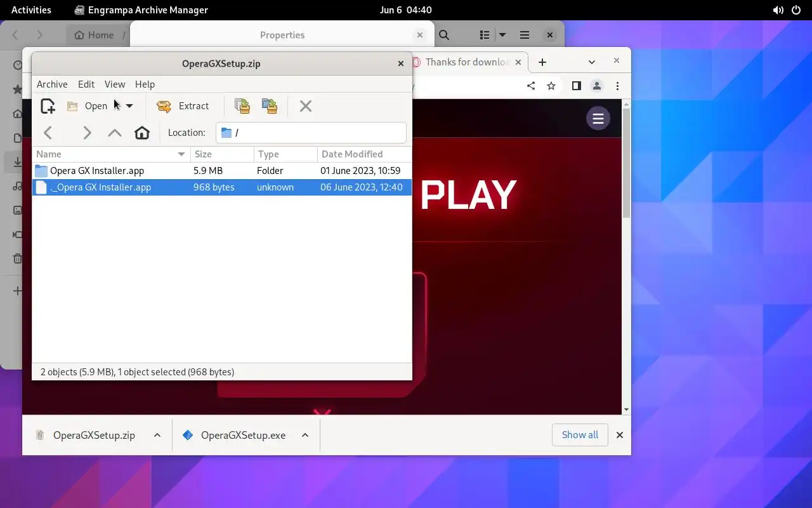
Task: Go forward in Files window
Action: [x=39, y=35]
